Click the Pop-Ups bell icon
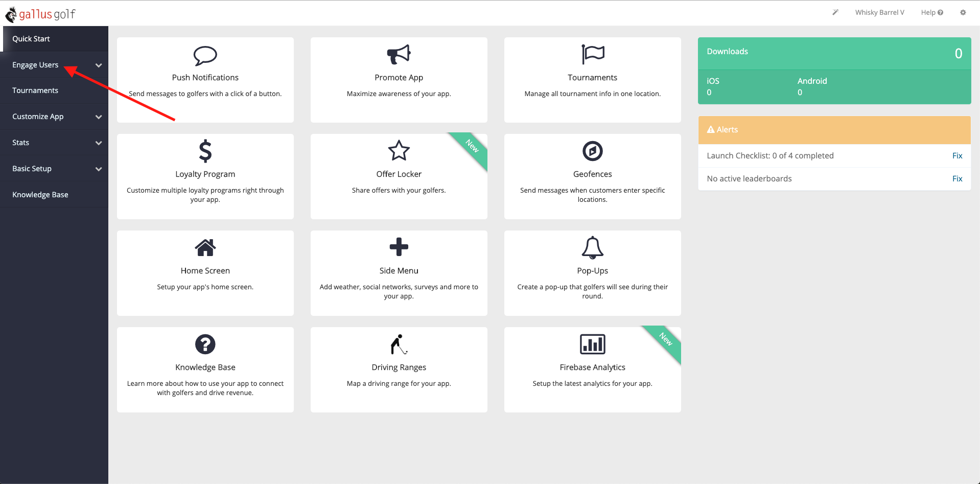The image size is (980, 484). coord(593,247)
